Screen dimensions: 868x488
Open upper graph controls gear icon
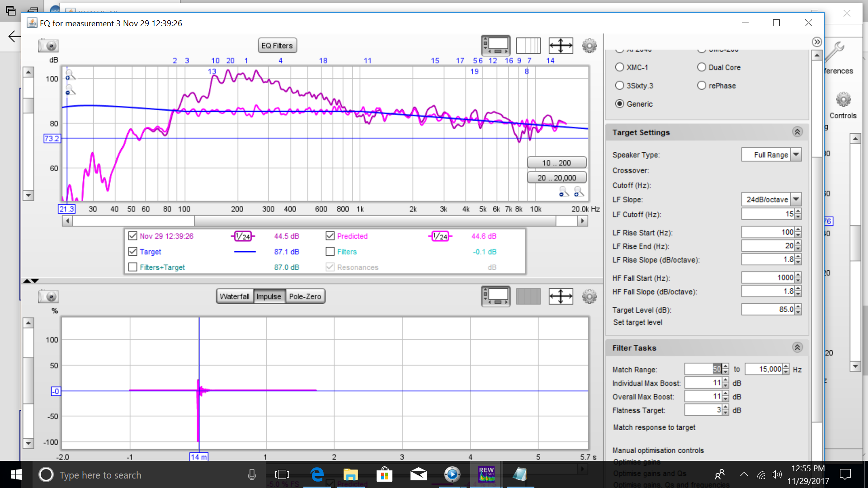pyautogui.click(x=589, y=45)
